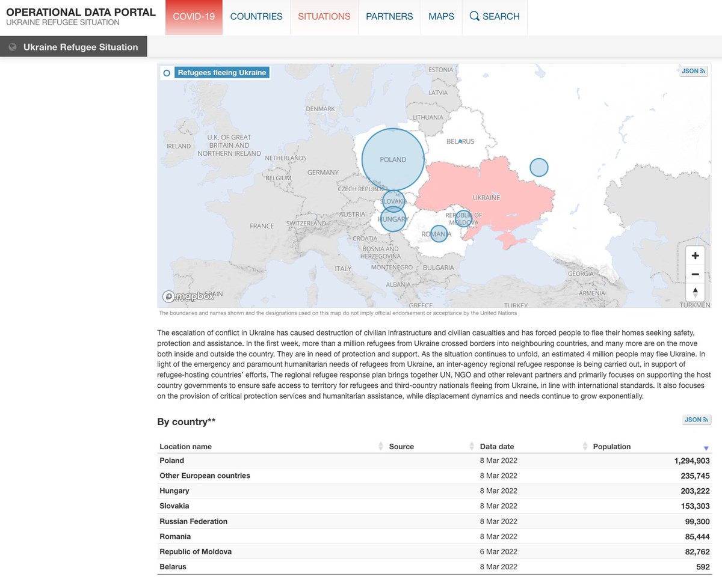Click the Slovakia row name

click(x=174, y=506)
